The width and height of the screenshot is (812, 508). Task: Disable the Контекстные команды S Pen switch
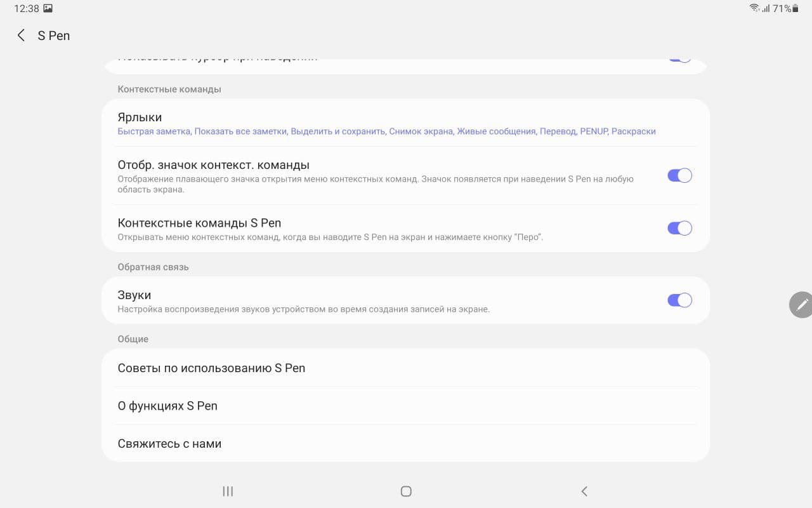[679, 229]
